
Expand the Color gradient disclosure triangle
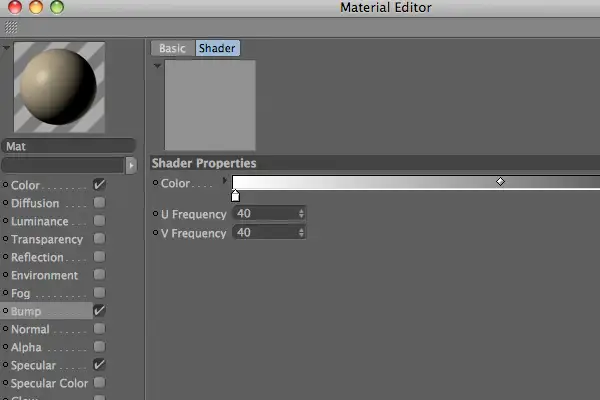[225, 180]
